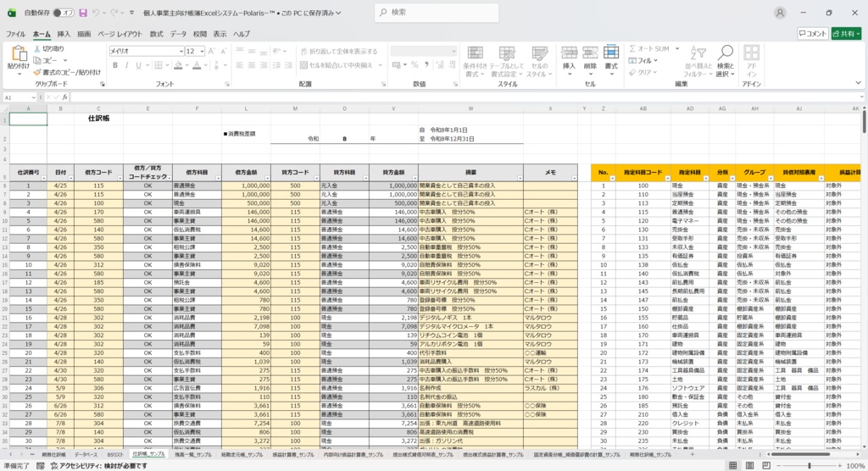
Task: Expand the Fill (フィル) dropdown
Action: (x=655, y=60)
